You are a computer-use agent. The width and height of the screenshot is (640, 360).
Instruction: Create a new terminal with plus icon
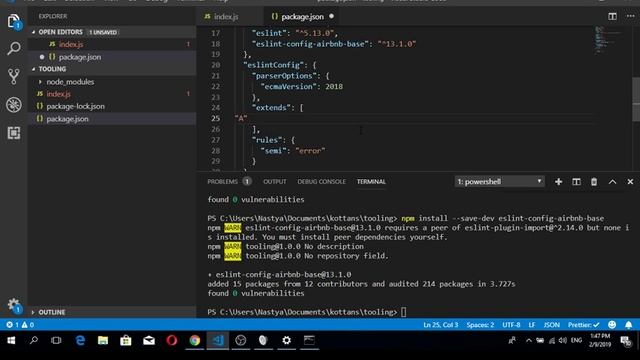coord(558,182)
